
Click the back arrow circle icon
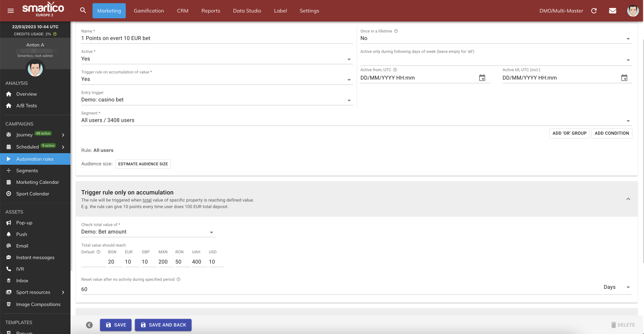[x=89, y=325]
